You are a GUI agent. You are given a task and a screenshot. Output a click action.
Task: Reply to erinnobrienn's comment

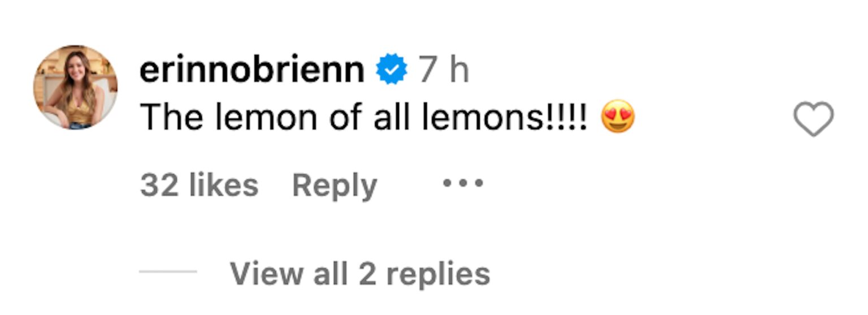(334, 186)
